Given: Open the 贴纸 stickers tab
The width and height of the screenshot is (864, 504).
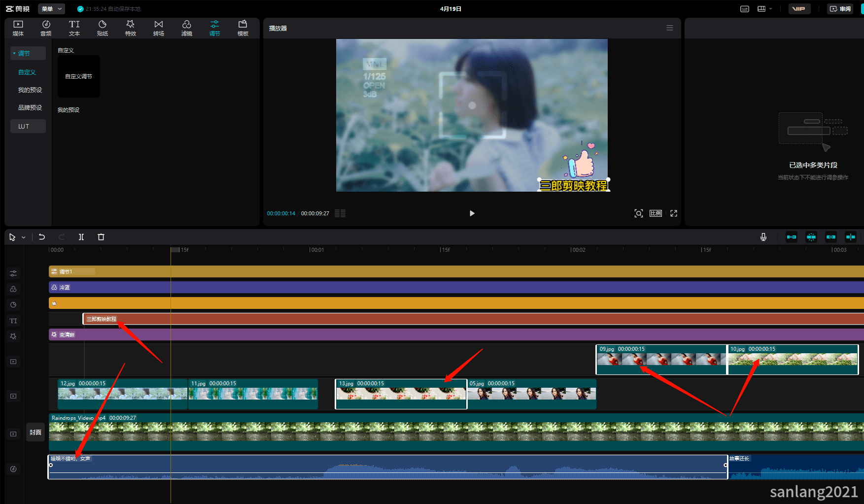Looking at the screenshot, I should pyautogui.click(x=103, y=28).
